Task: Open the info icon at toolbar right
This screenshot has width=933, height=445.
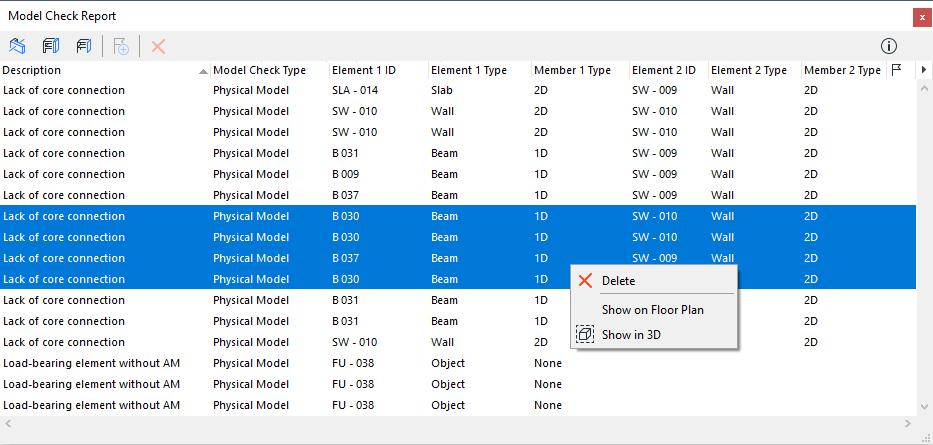Action: [x=889, y=46]
